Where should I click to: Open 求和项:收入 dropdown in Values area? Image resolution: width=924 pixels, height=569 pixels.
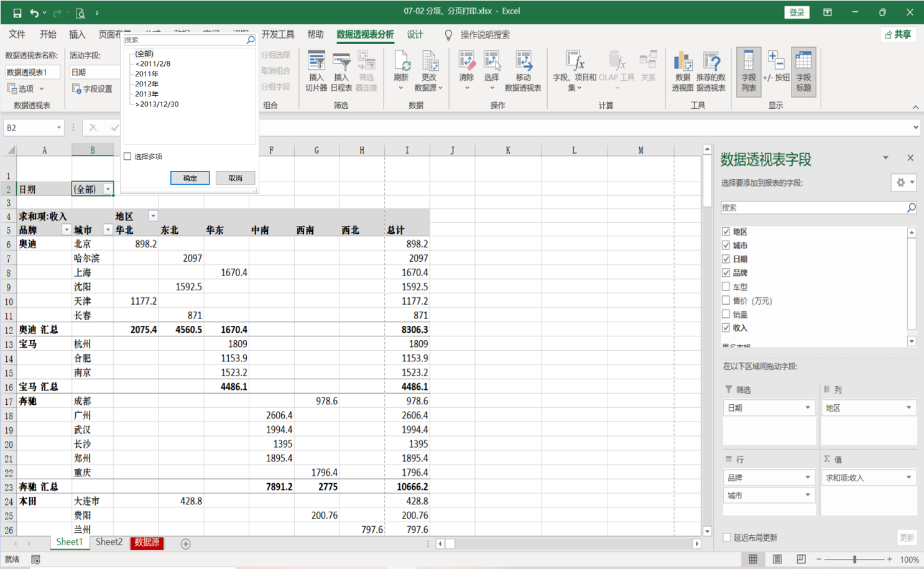pos(908,478)
